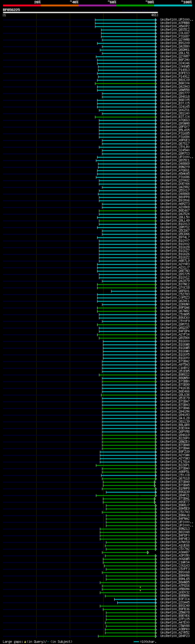Select the UniRef100_P31687 hit label
The image size is (195, 644).
175,36
